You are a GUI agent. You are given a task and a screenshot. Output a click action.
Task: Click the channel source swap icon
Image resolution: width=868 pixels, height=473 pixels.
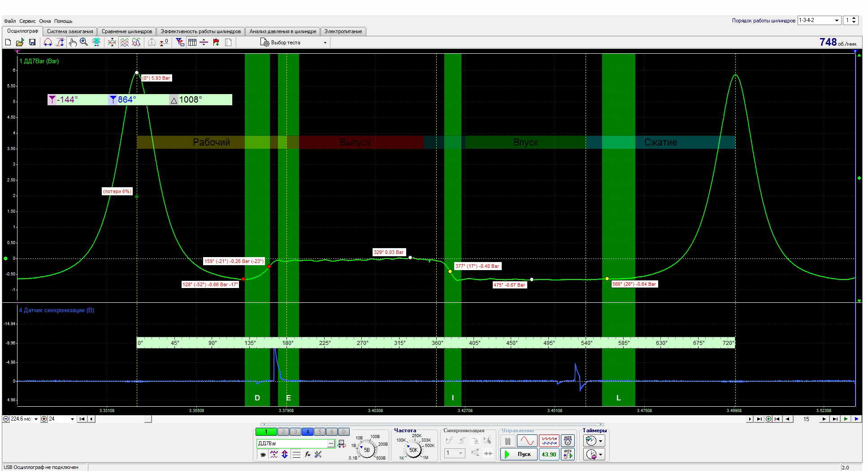point(342,443)
